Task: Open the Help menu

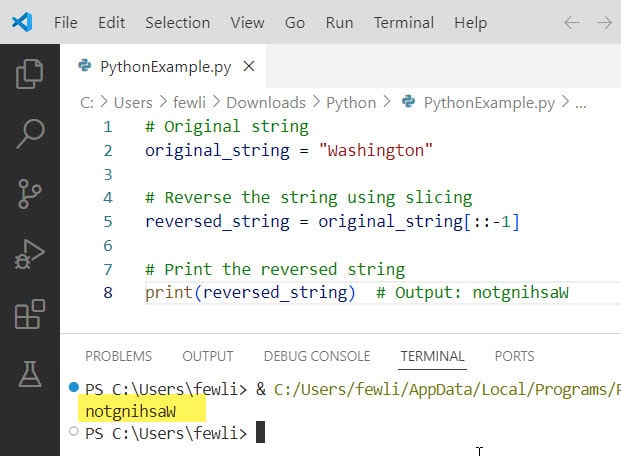Action: (x=471, y=23)
